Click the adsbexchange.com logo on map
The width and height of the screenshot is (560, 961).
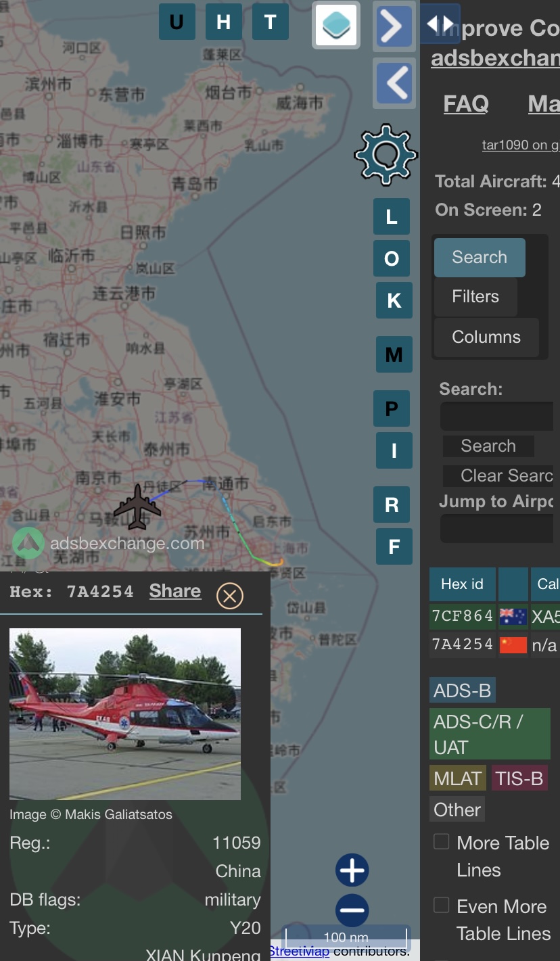[108, 543]
